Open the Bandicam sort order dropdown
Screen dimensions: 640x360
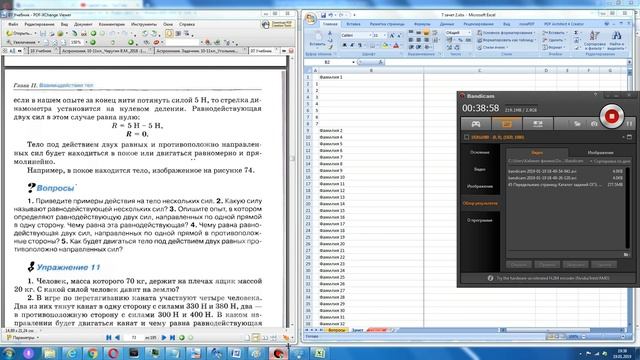[610, 161]
